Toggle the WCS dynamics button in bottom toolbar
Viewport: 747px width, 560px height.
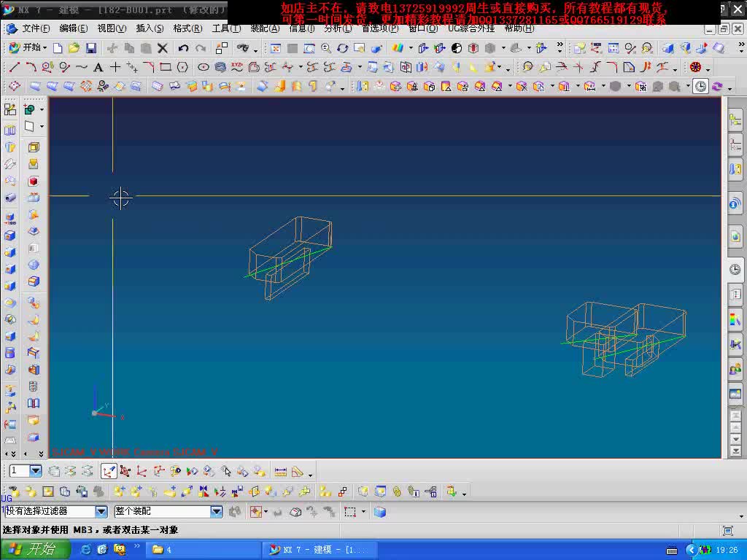(x=109, y=472)
